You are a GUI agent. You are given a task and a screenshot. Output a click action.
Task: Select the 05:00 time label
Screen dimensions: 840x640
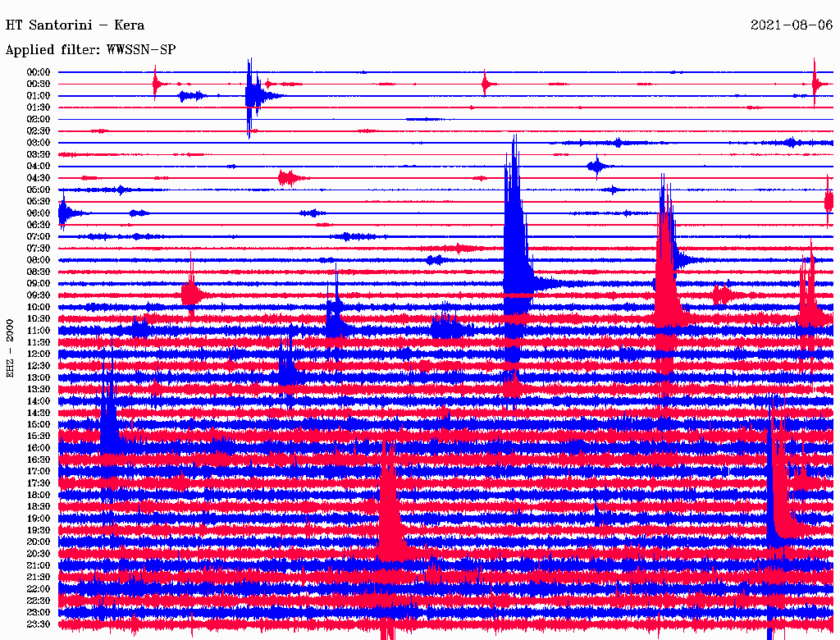coord(39,190)
